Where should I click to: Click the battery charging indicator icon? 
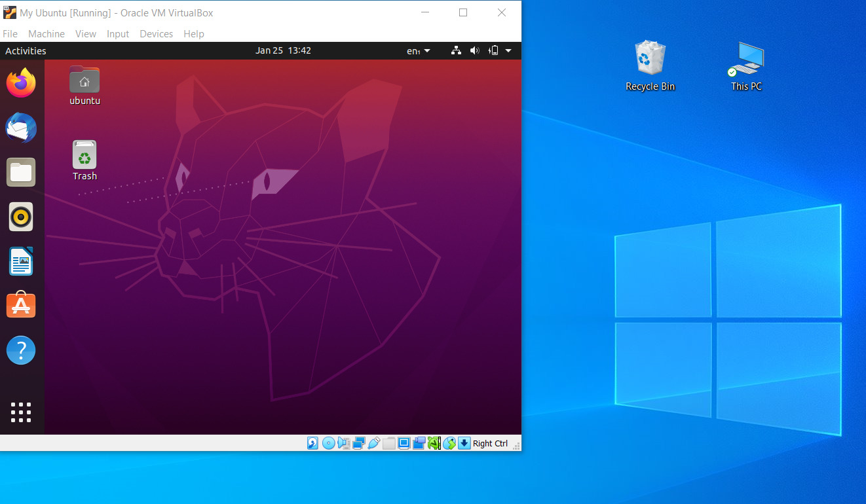tap(494, 50)
